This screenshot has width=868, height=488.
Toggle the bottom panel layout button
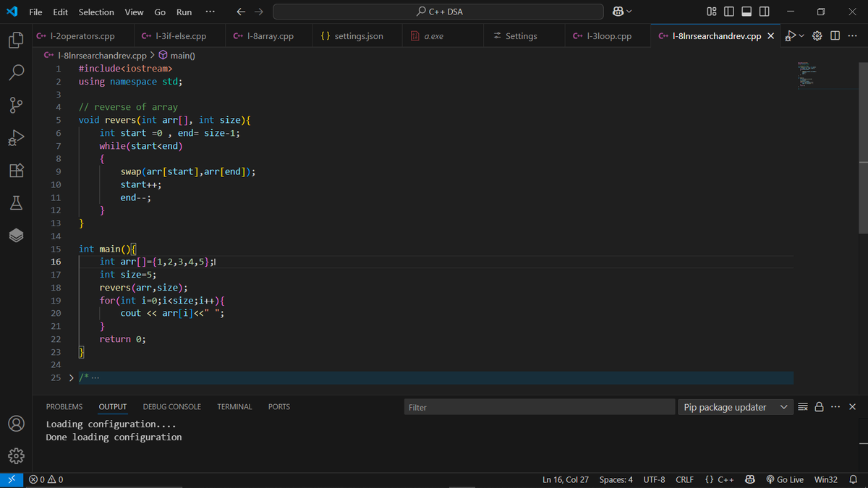[746, 12]
